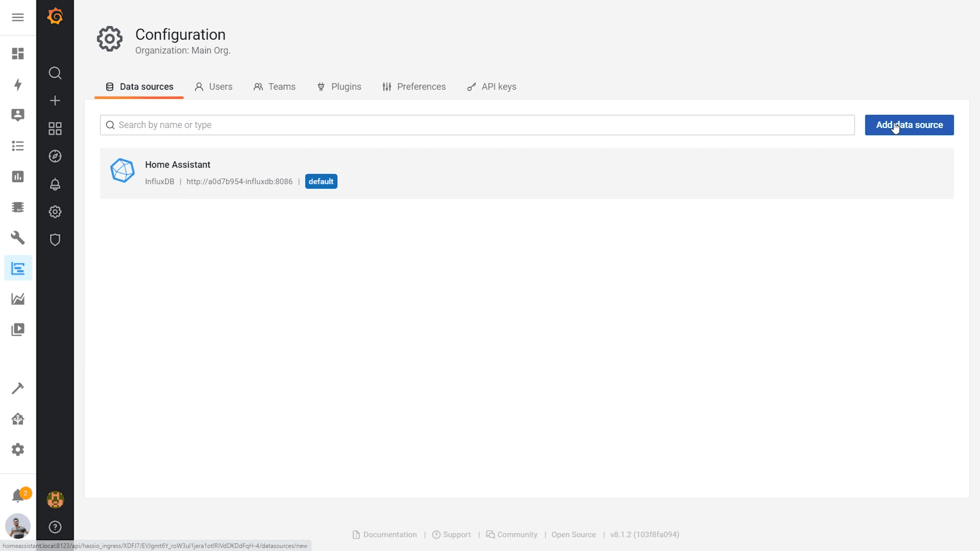Switch to the Plugins tab
This screenshot has width=980, height=551.
(339, 87)
